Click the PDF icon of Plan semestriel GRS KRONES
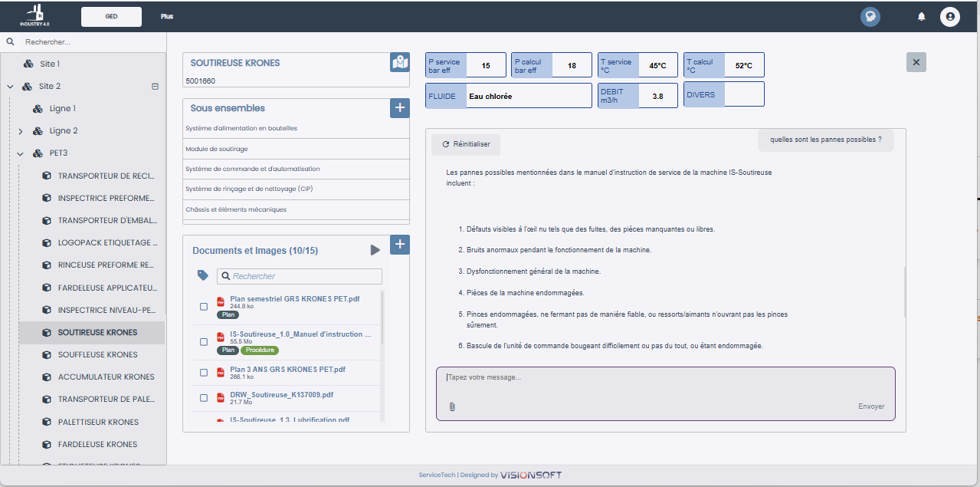 click(x=221, y=302)
